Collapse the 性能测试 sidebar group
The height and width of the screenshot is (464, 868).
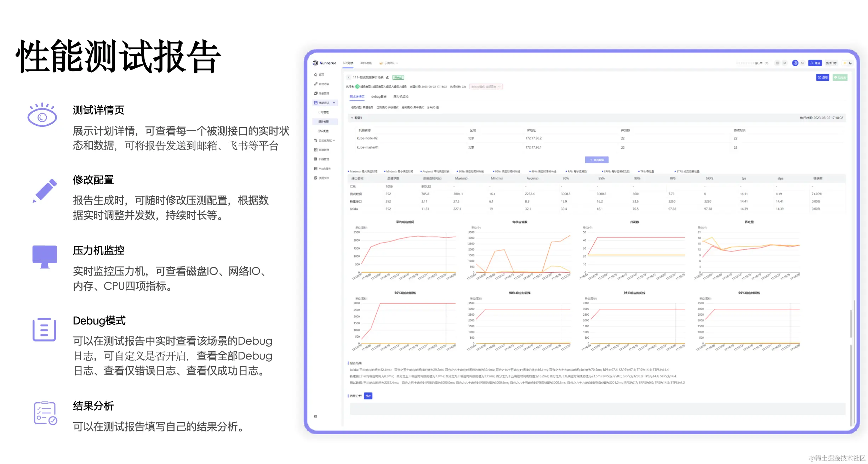(334, 103)
